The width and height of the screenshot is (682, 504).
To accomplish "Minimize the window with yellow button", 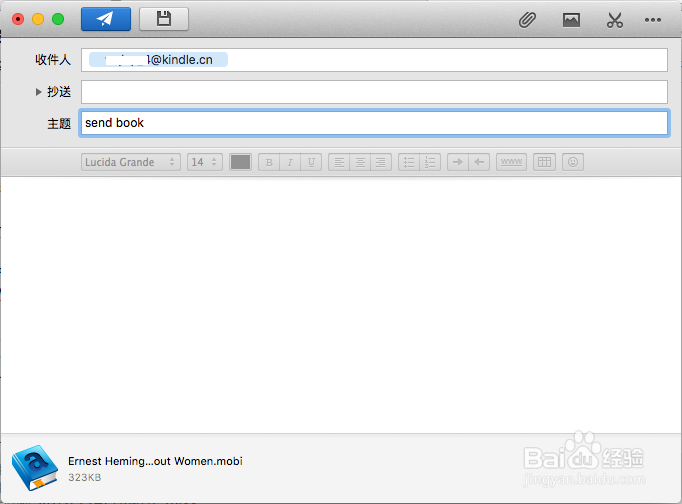I will (x=38, y=19).
